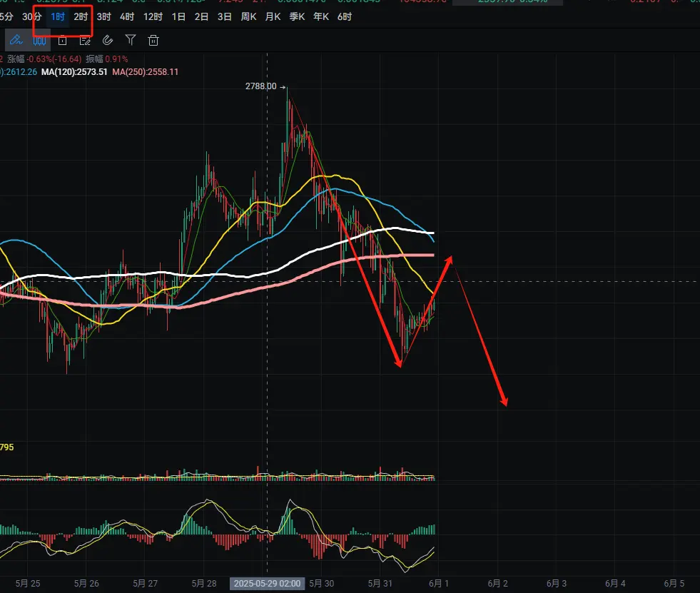
Task: Switch to the 3时 timeframe
Action: (103, 17)
